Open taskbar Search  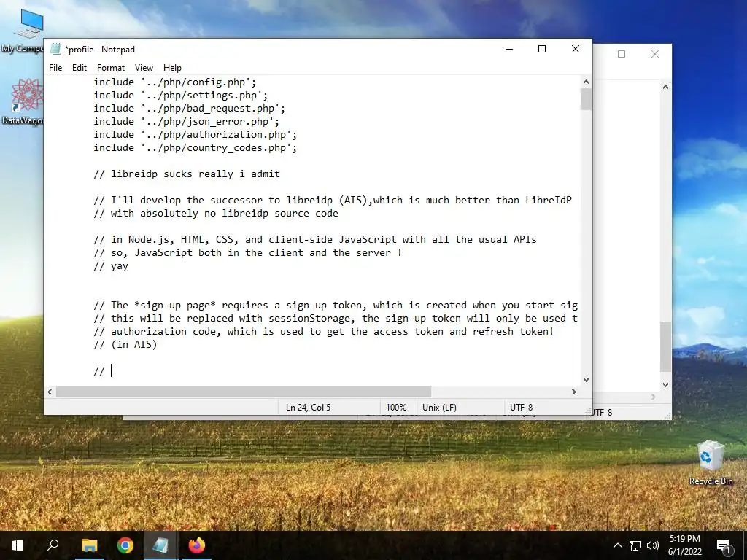point(53,545)
